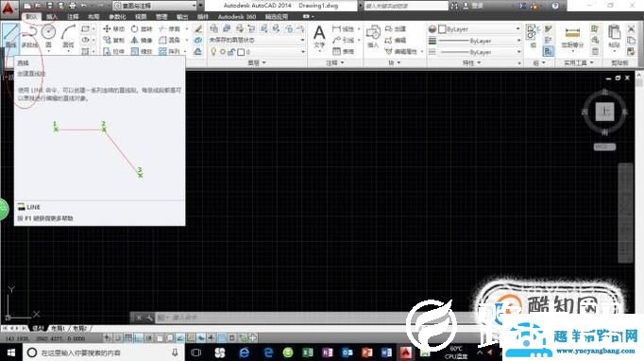
Task: Toggle layer 0 on/off light bulb
Action: [213, 52]
